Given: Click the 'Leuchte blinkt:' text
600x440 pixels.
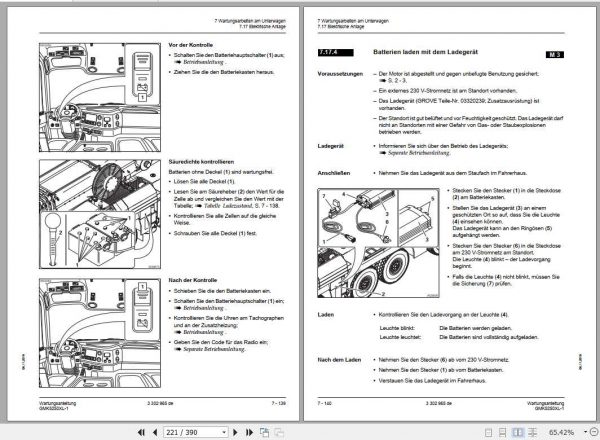Looking at the screenshot, I should point(397,328).
